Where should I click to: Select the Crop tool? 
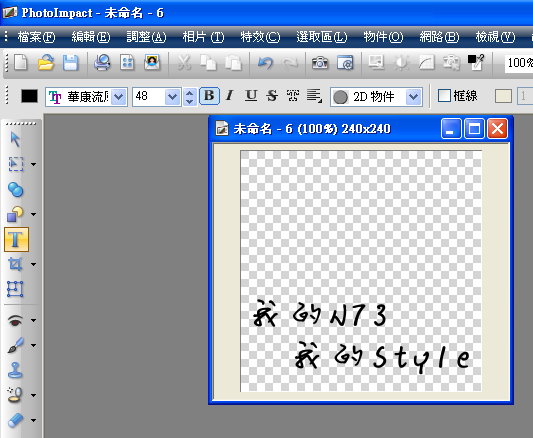pos(16,264)
